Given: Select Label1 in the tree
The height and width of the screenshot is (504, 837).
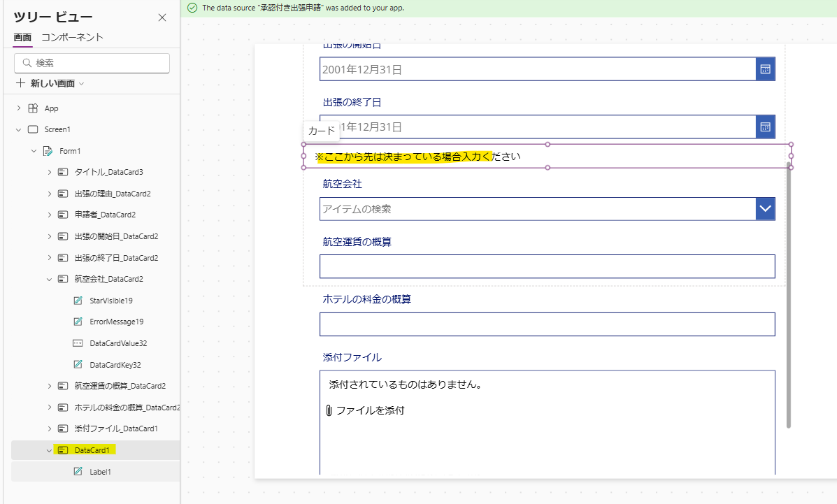Looking at the screenshot, I should tap(101, 472).
